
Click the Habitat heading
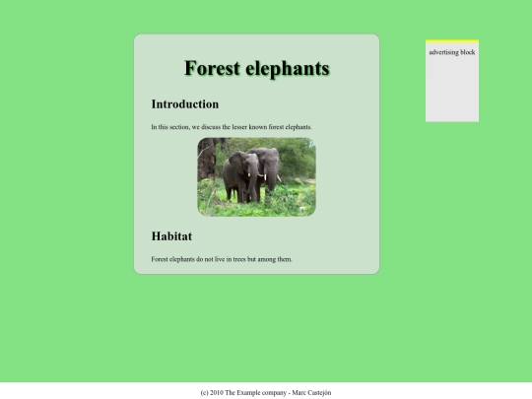click(171, 236)
